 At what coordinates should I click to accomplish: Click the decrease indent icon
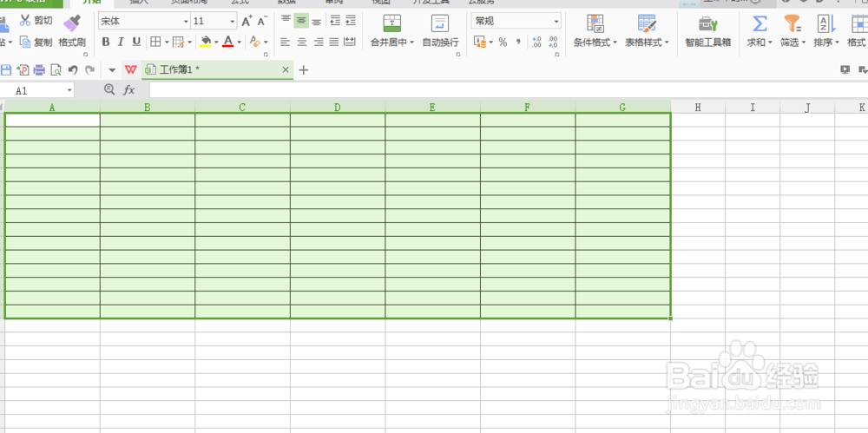pos(335,21)
